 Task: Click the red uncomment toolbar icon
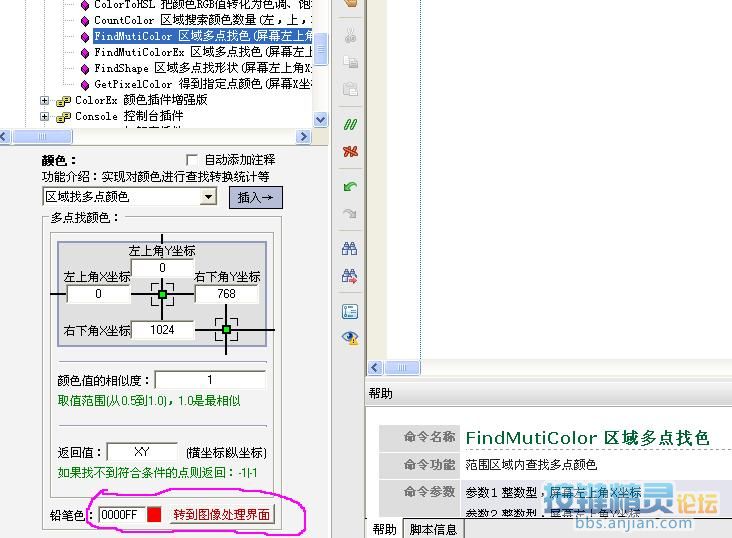coord(350,151)
